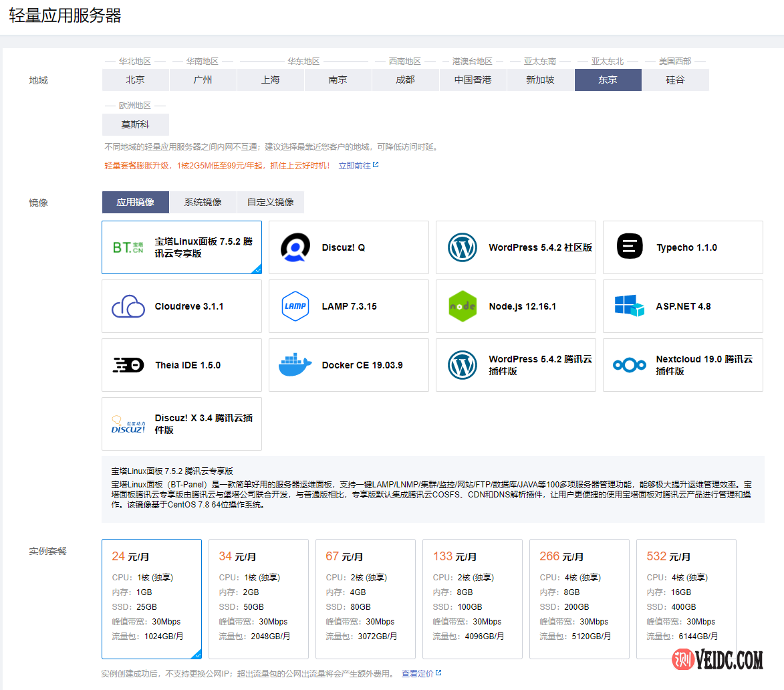Viewport: 784px width, 690px height.
Task: Click the WordPress 5.4.2 社区版 logo
Action: point(462,247)
